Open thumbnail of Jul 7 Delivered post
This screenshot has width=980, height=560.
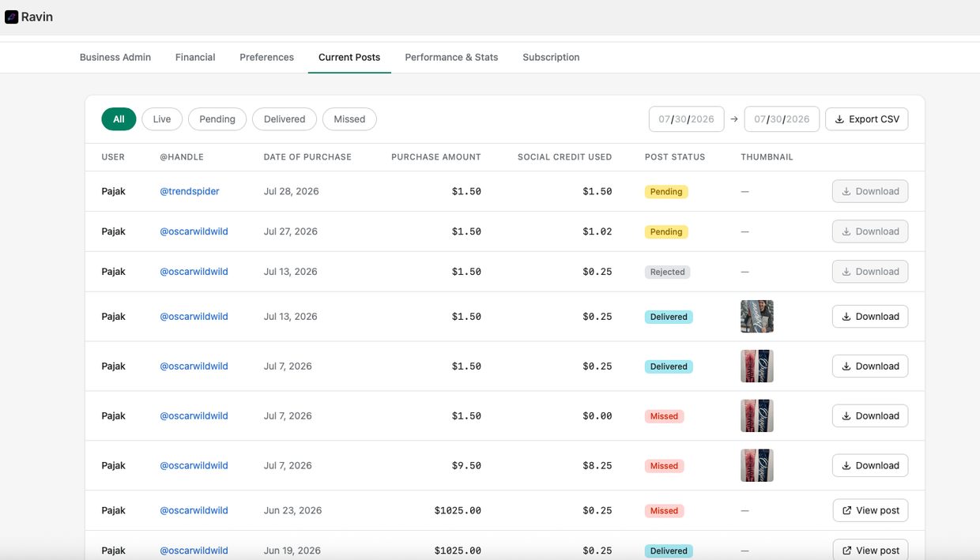click(x=757, y=366)
